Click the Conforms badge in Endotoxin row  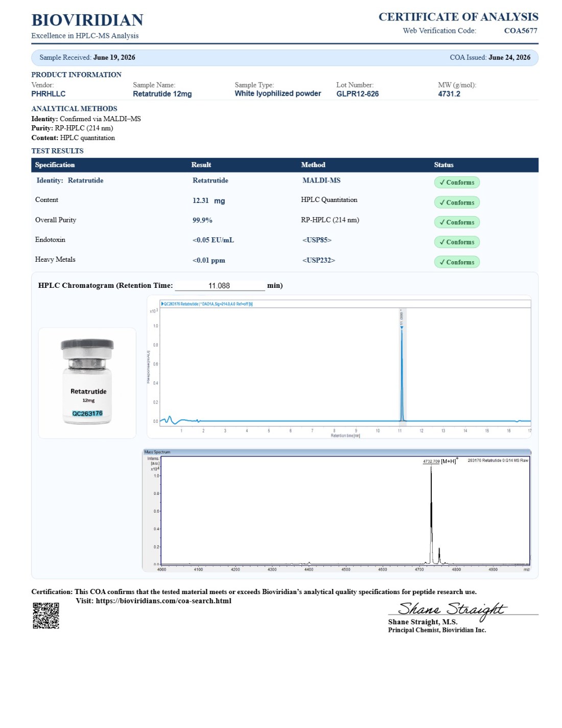coord(457,242)
